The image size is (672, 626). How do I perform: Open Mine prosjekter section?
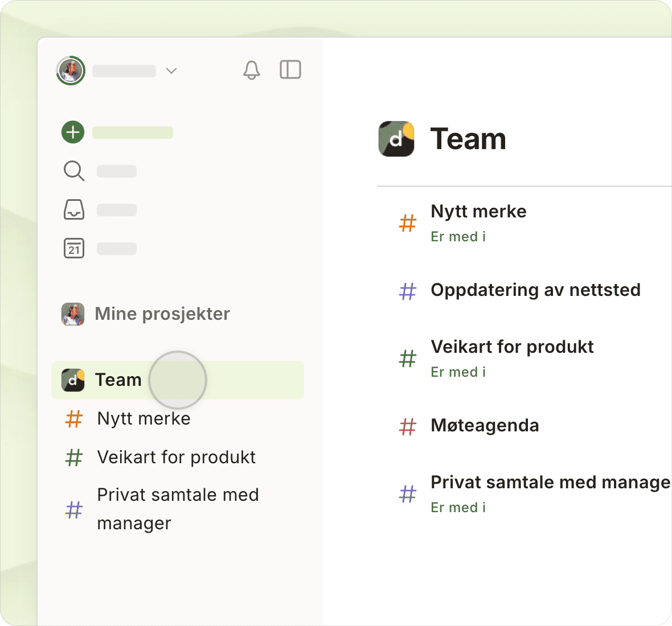[x=162, y=314]
